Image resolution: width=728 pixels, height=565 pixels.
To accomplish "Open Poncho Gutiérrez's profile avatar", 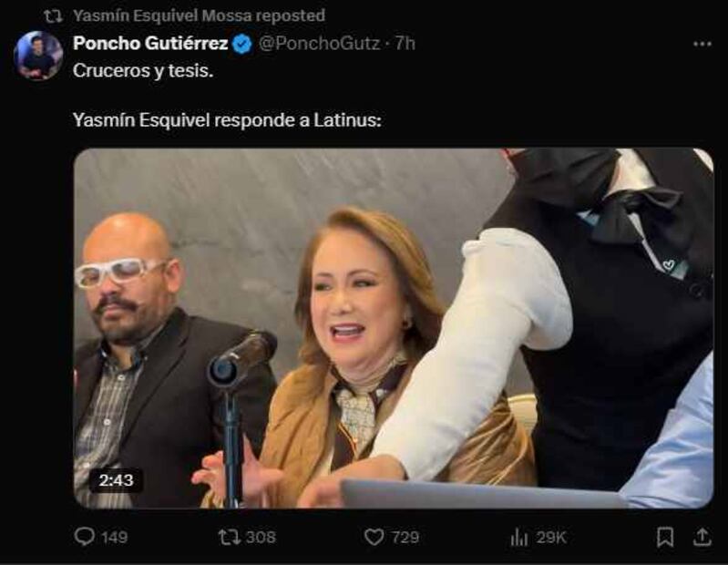I will (x=38, y=56).
